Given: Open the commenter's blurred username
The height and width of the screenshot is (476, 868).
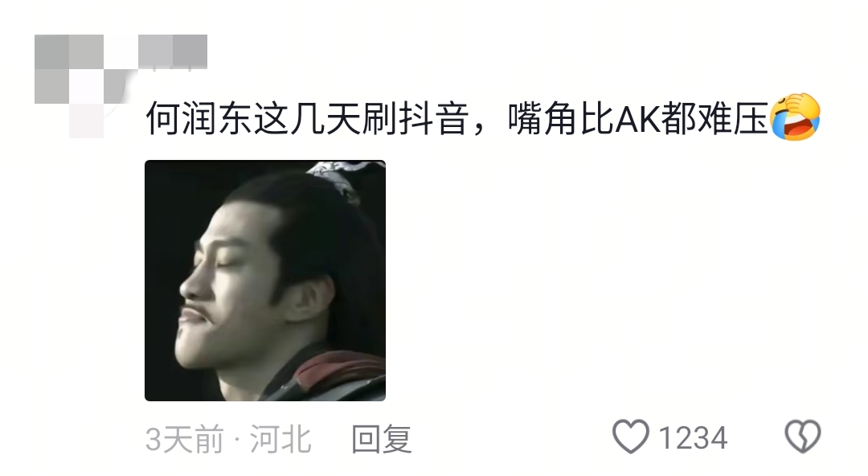Looking at the screenshot, I should (173, 52).
